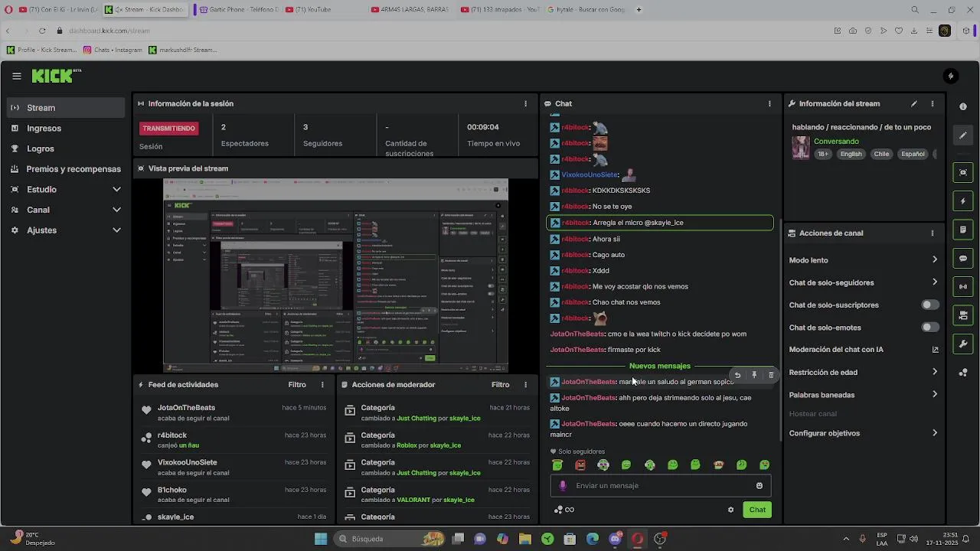This screenshot has height=551, width=980.
Task: Open Logros in the sidebar
Action: tap(66, 148)
